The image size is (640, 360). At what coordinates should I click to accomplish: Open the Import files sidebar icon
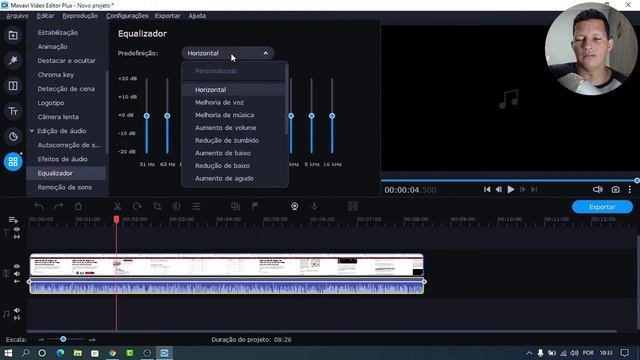click(13, 36)
